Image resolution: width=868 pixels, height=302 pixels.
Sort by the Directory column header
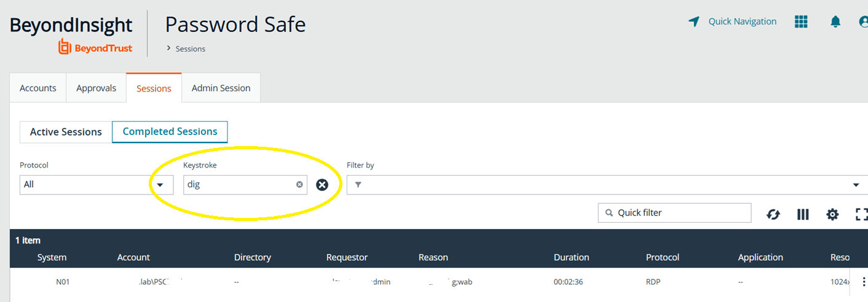pyautogui.click(x=252, y=257)
